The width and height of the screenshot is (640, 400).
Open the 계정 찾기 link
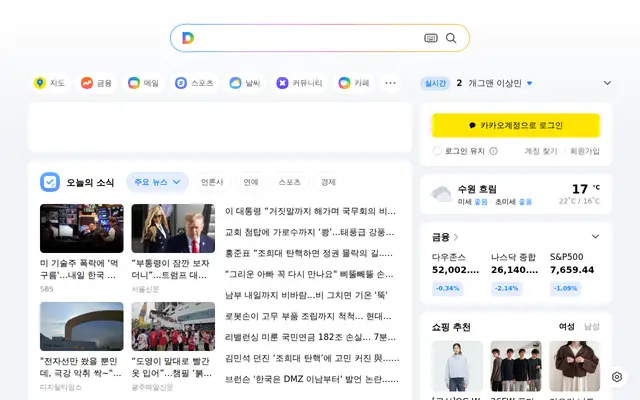(x=540, y=151)
